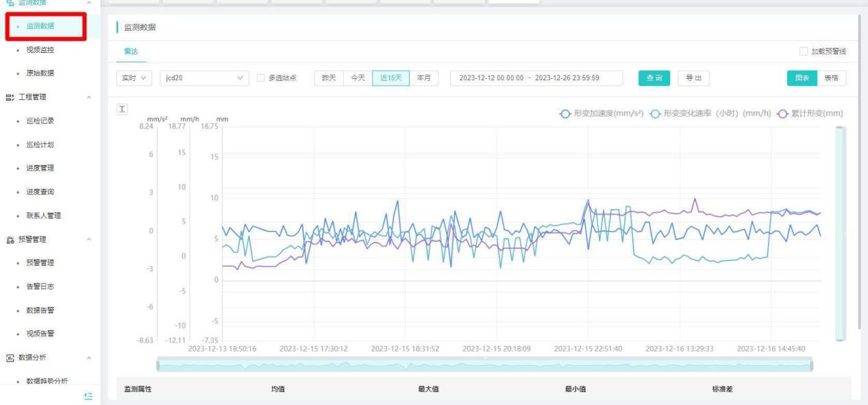Toggle the 形变加速度 legend marker

pos(565,114)
